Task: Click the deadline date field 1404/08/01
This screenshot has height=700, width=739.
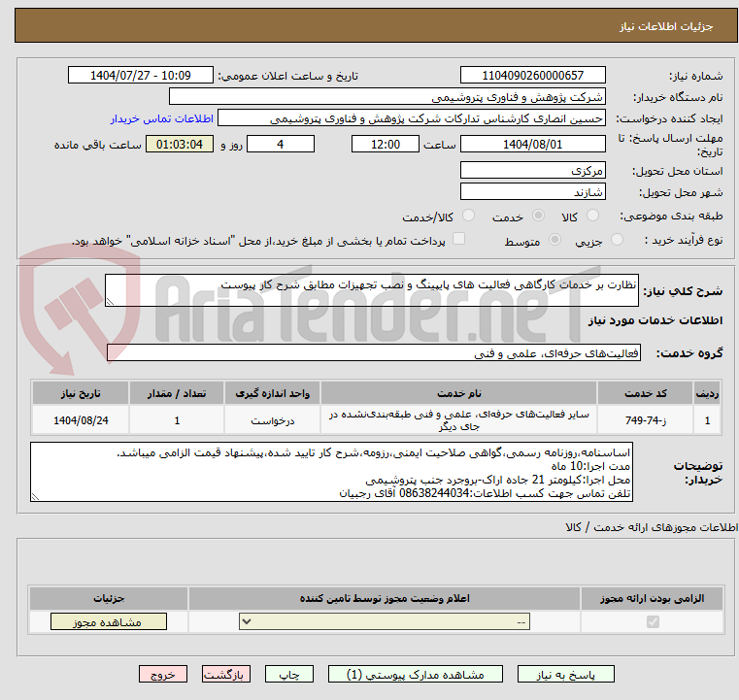Action: pyautogui.click(x=532, y=144)
